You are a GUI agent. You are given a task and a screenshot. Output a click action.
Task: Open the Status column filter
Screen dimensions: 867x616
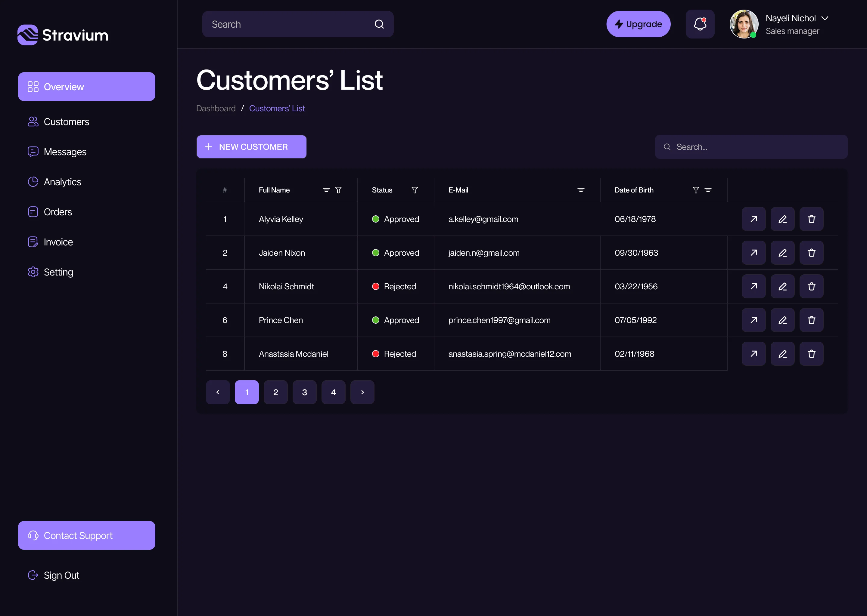[x=415, y=190]
